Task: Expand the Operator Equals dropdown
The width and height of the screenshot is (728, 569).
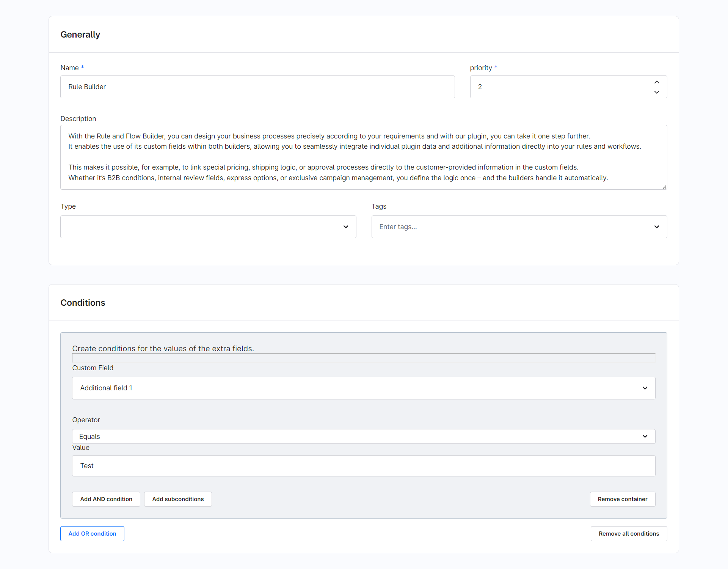Action: (645, 436)
